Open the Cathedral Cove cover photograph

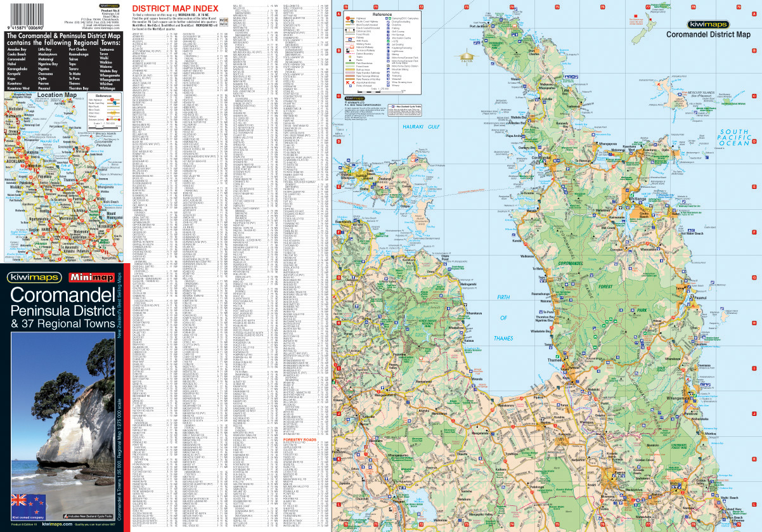point(63,425)
